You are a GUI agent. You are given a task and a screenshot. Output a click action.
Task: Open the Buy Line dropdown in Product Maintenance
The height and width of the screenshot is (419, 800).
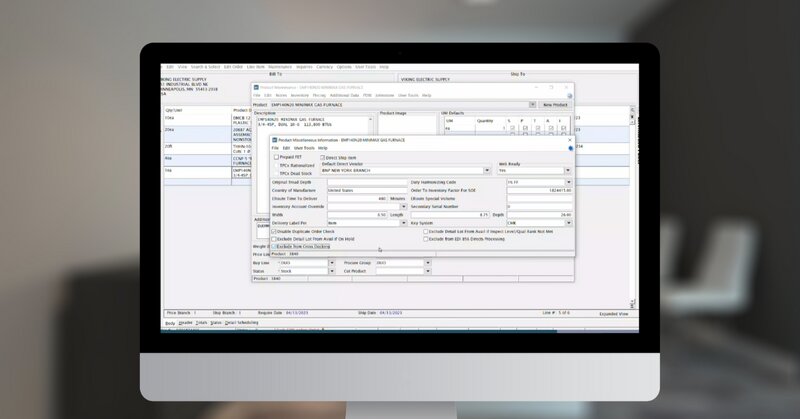tap(332, 263)
